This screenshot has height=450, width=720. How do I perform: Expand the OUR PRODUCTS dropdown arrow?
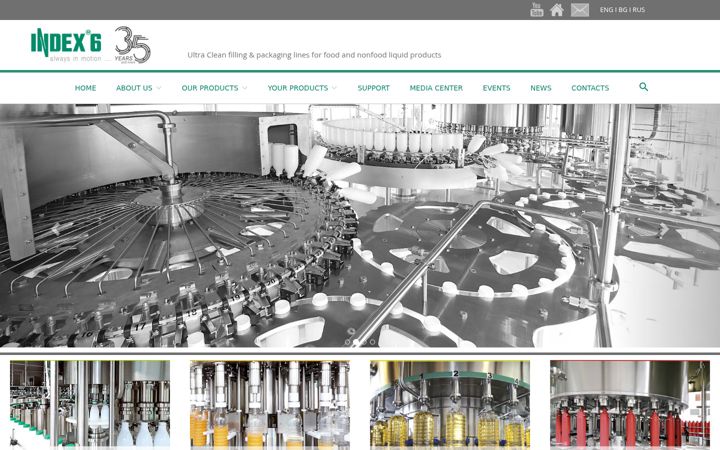pos(245,88)
